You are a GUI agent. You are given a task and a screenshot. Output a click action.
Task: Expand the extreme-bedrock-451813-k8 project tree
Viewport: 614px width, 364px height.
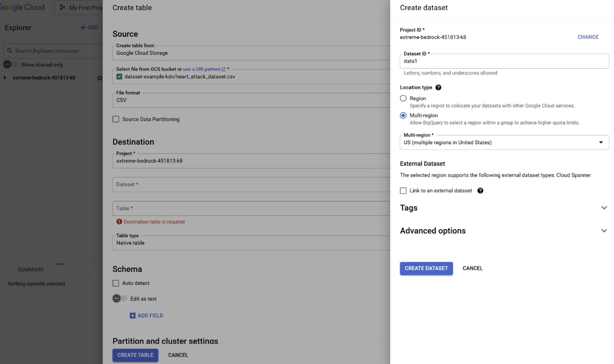click(x=5, y=78)
